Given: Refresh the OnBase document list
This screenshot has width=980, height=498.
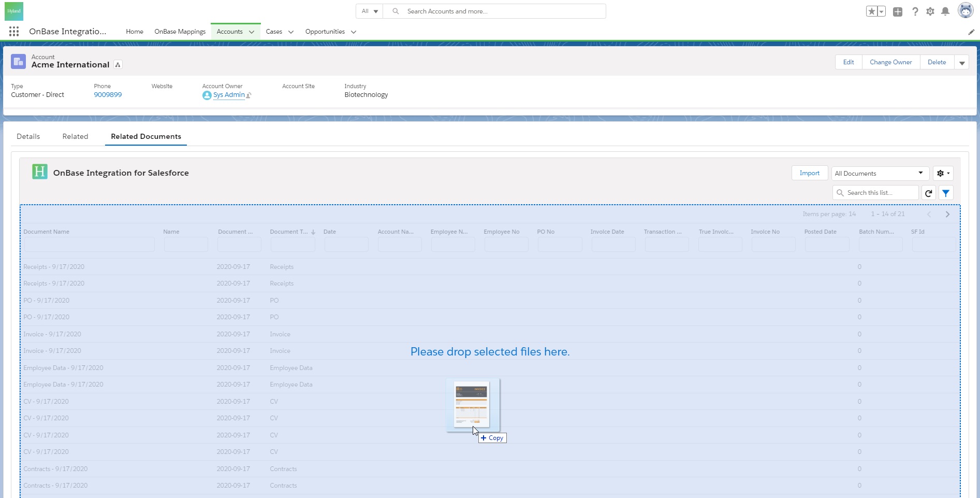Looking at the screenshot, I should pyautogui.click(x=929, y=193).
